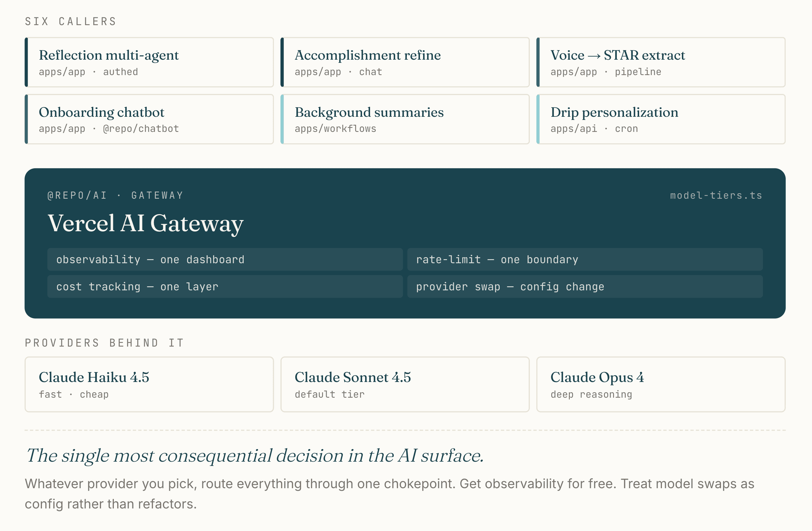
Task: Click 'apps/app · authed' subtitle
Action: pyautogui.click(x=88, y=72)
